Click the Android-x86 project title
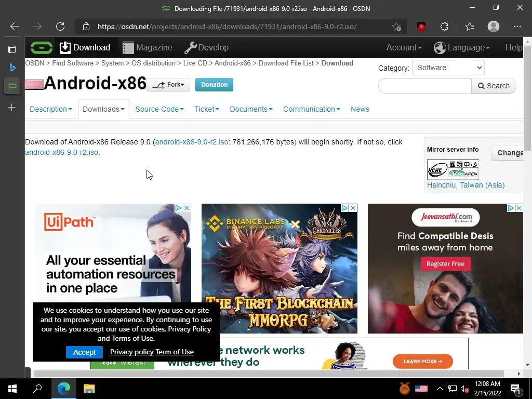Screen dimensions: 532x399 (x=95, y=83)
